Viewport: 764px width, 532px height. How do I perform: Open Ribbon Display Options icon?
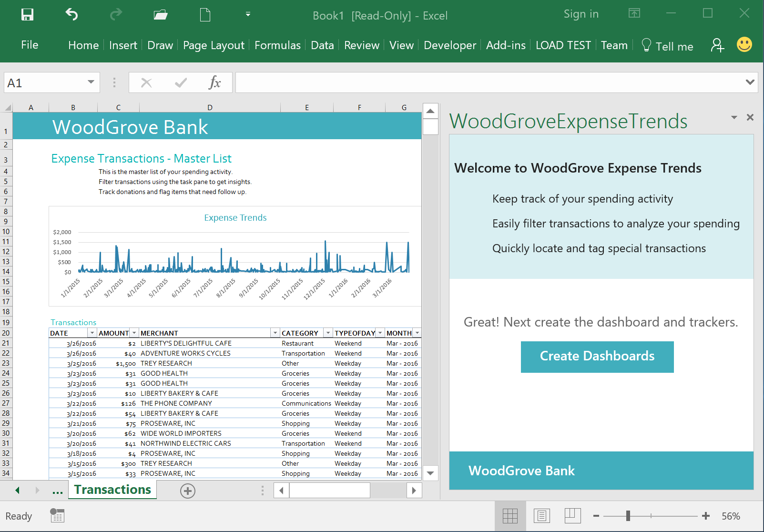(634, 13)
